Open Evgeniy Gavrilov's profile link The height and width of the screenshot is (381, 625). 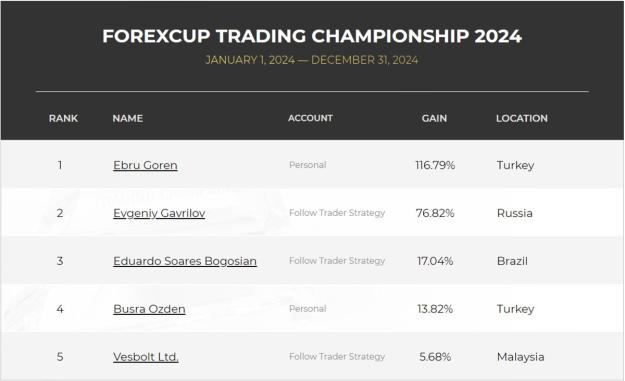(159, 213)
